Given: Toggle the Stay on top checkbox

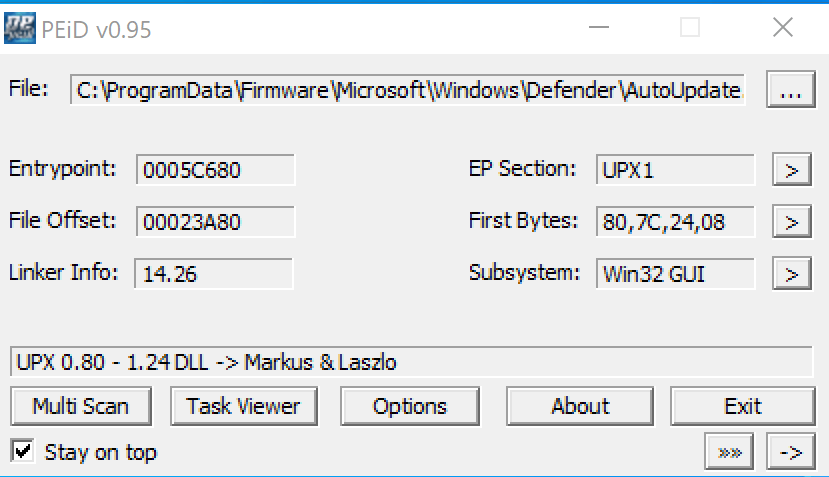Looking at the screenshot, I should (21, 452).
